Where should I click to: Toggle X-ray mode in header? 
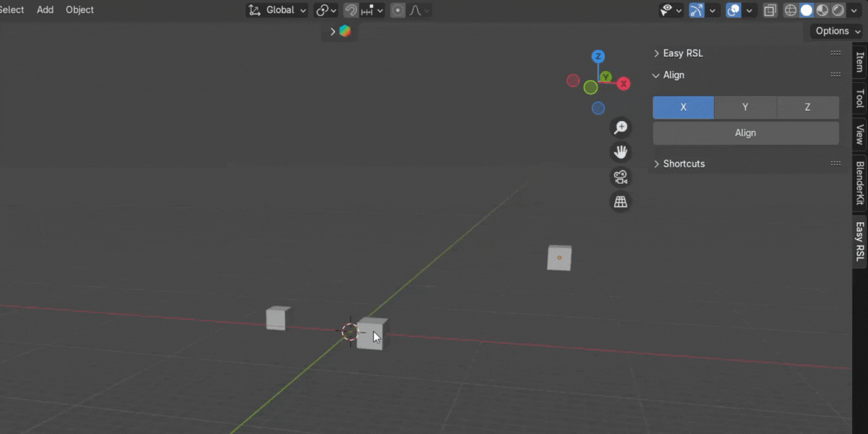[x=770, y=10]
